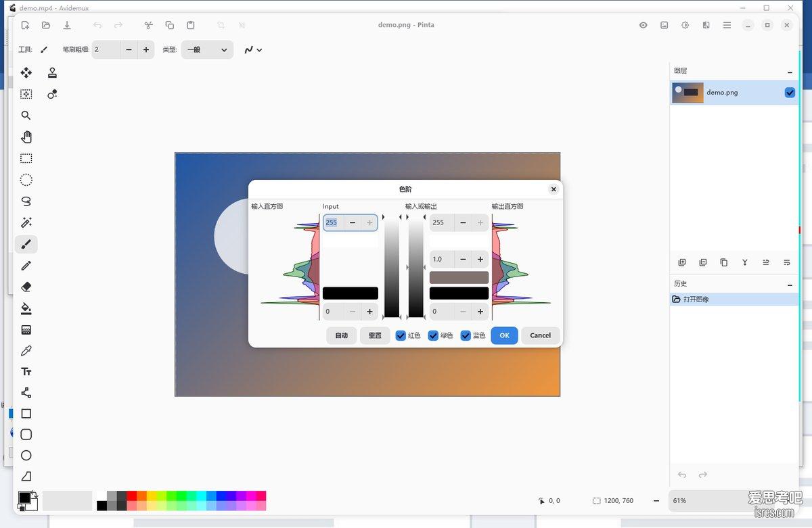Click the Open file folder icon

pos(46,25)
